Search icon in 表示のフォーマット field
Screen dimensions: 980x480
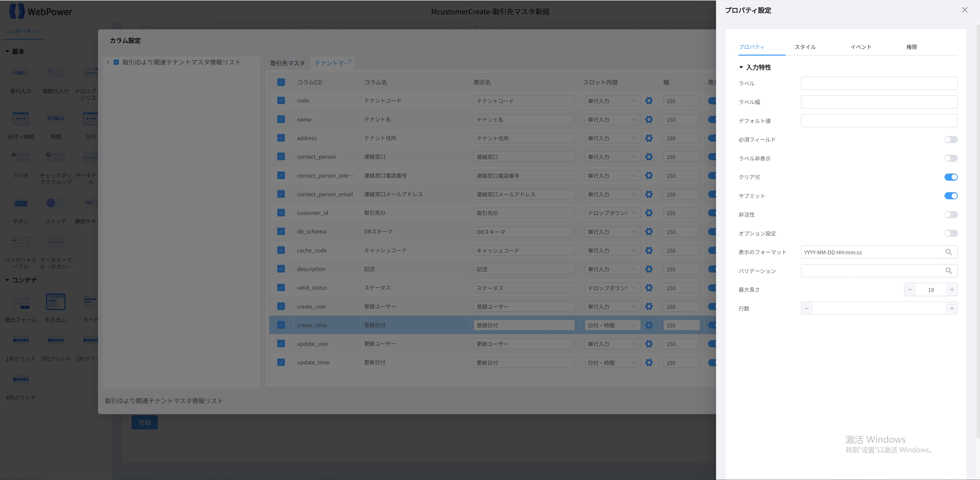pyautogui.click(x=949, y=252)
